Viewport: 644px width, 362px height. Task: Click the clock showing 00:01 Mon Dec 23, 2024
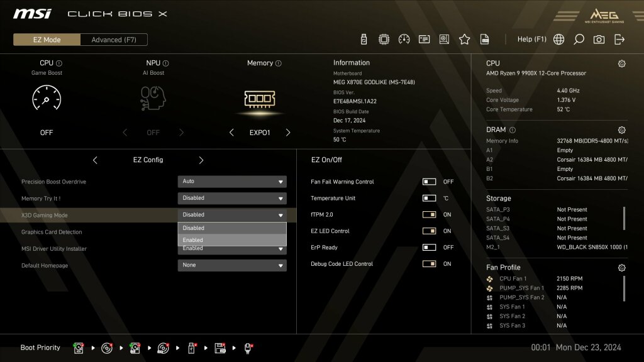(576, 348)
